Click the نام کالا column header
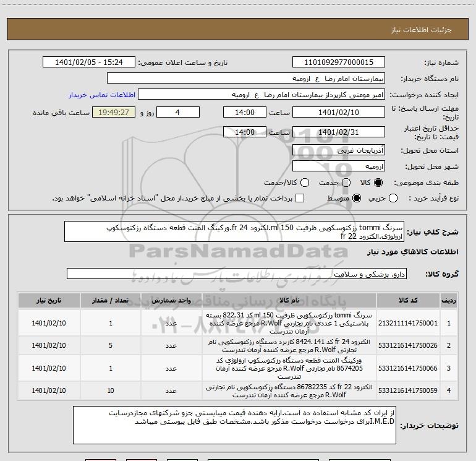 tap(289, 301)
